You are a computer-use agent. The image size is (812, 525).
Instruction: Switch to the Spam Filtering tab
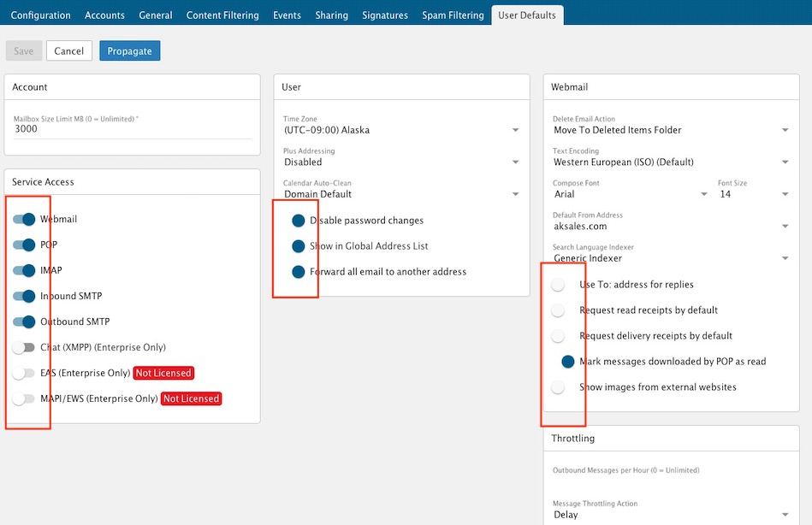453,15
